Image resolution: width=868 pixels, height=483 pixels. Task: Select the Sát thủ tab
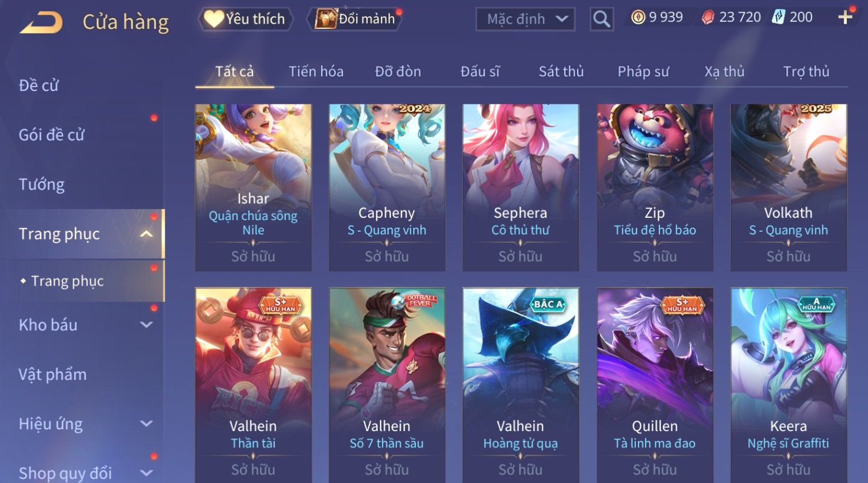coord(561,71)
